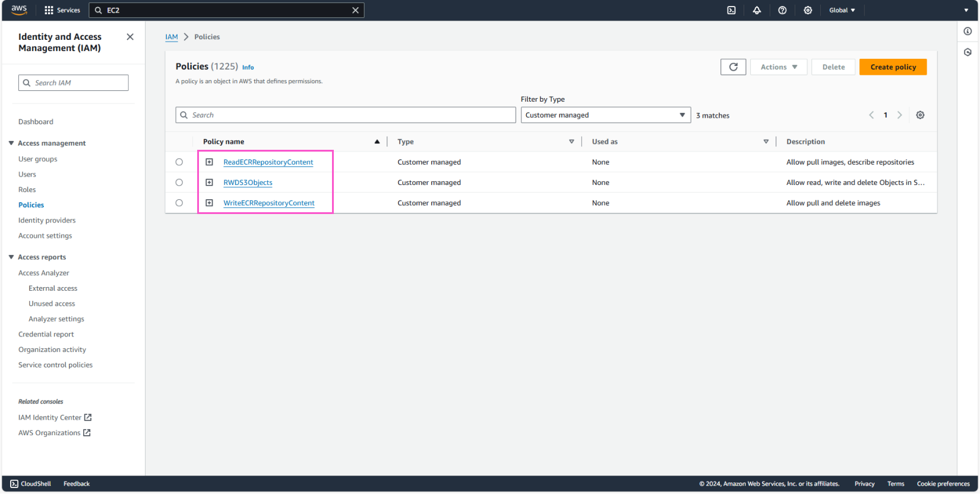Open Organization activity in sidebar
The image size is (980, 494).
[52, 350]
